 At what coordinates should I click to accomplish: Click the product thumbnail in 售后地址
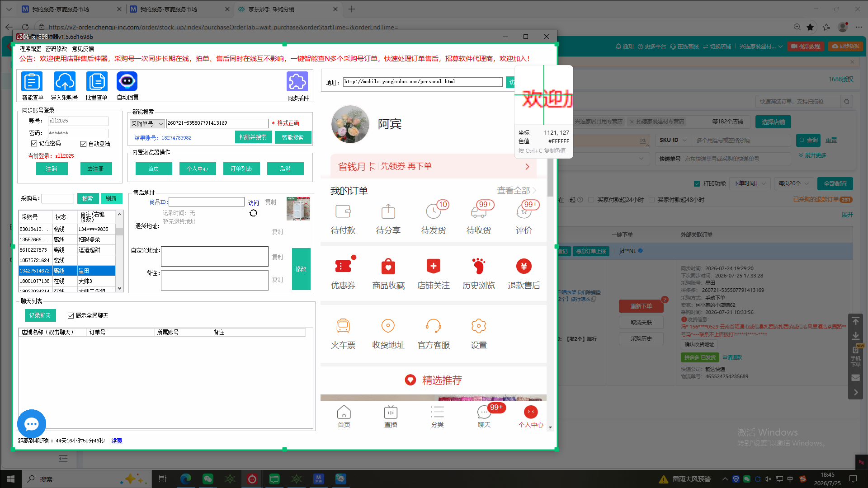298,208
